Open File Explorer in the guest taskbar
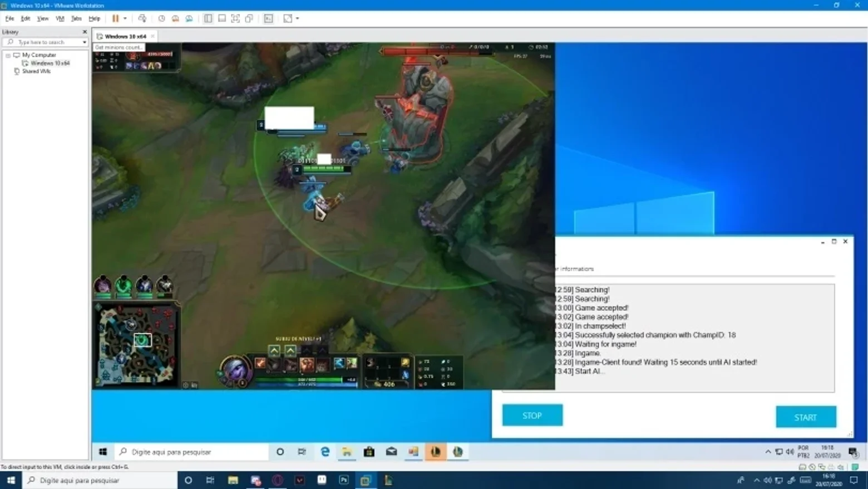The width and height of the screenshot is (868, 489). tap(347, 452)
